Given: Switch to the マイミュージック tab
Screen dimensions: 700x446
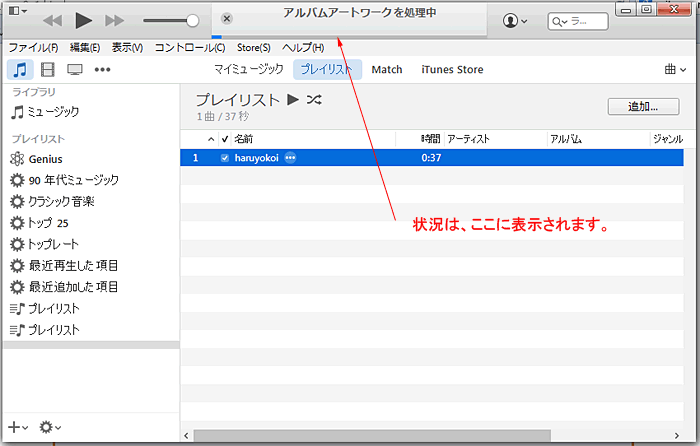Looking at the screenshot, I should click(249, 69).
